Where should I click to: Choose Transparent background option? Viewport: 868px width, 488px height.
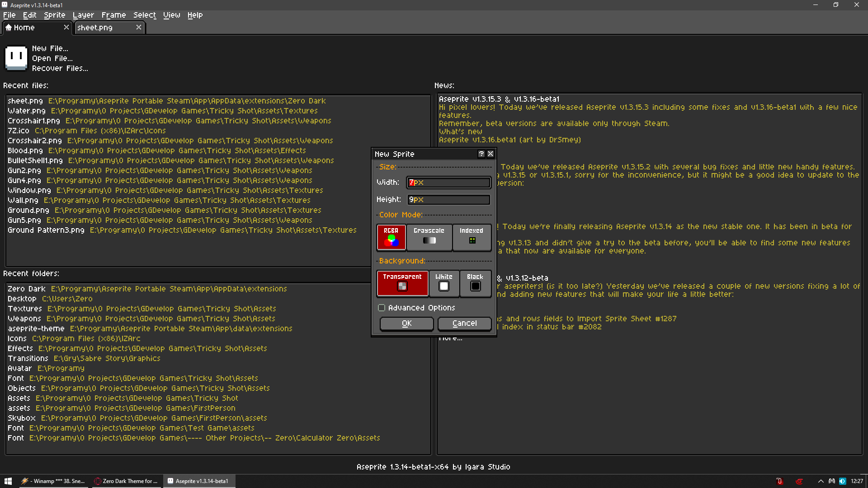point(402,283)
